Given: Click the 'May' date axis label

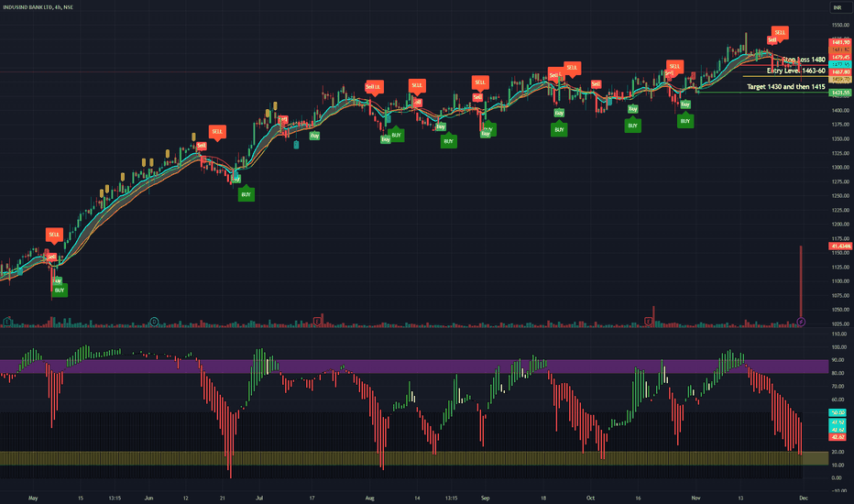Looking at the screenshot, I should [33, 498].
